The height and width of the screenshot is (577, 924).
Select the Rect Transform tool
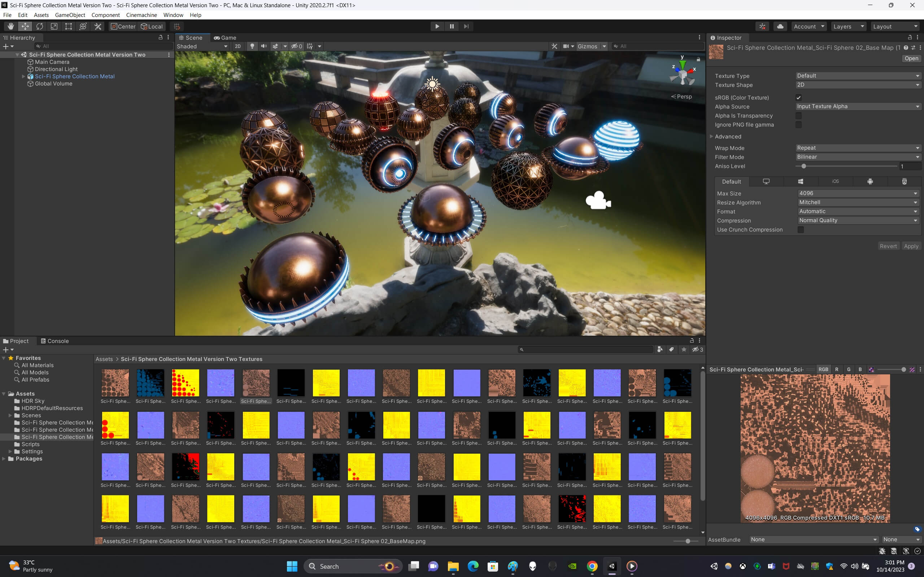[68, 26]
